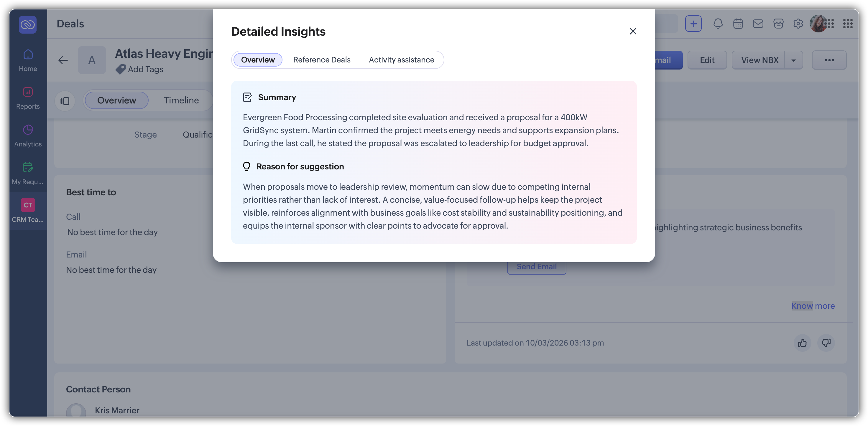Open the calendar icon in header

point(738,24)
